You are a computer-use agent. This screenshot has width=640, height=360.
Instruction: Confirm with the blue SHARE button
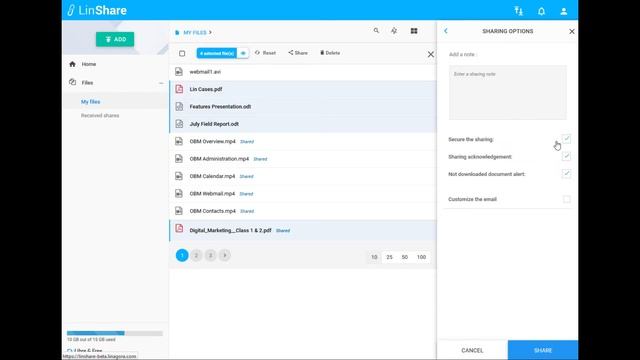click(x=543, y=350)
